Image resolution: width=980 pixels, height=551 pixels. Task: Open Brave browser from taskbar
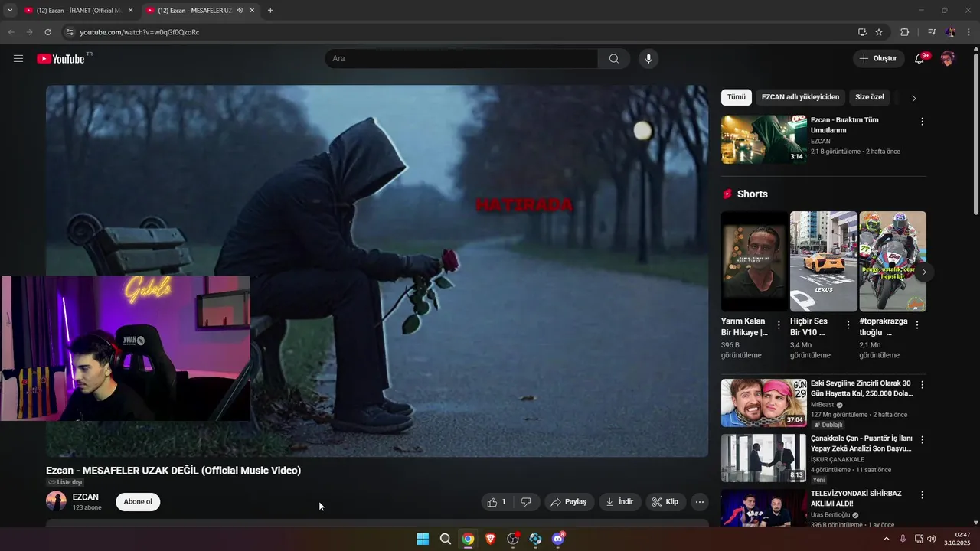tap(490, 539)
